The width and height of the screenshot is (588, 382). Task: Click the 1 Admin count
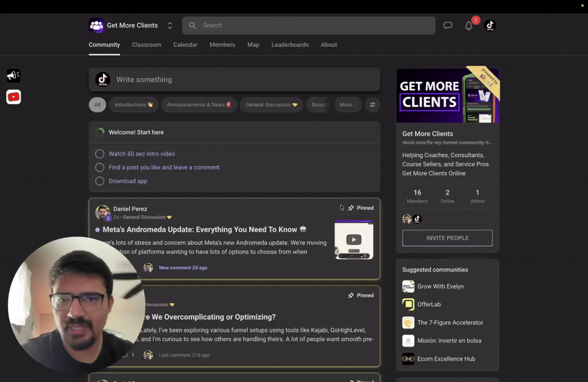pyautogui.click(x=477, y=196)
